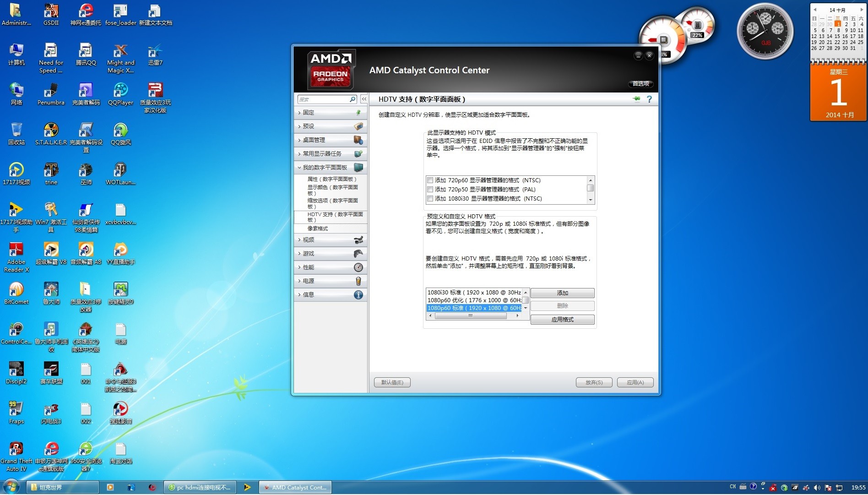
Task: Select 1080p60 优化 1776 x 1000 format
Action: (x=474, y=300)
